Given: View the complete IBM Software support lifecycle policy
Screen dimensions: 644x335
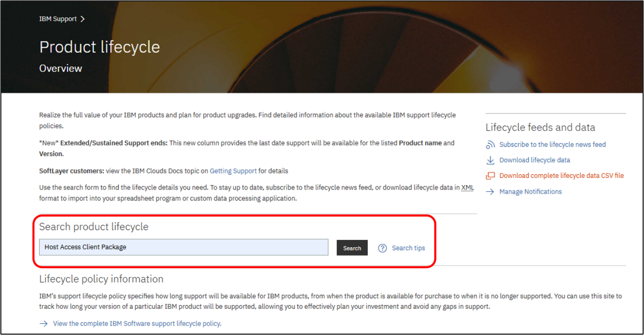Looking at the screenshot, I should pos(137,324).
